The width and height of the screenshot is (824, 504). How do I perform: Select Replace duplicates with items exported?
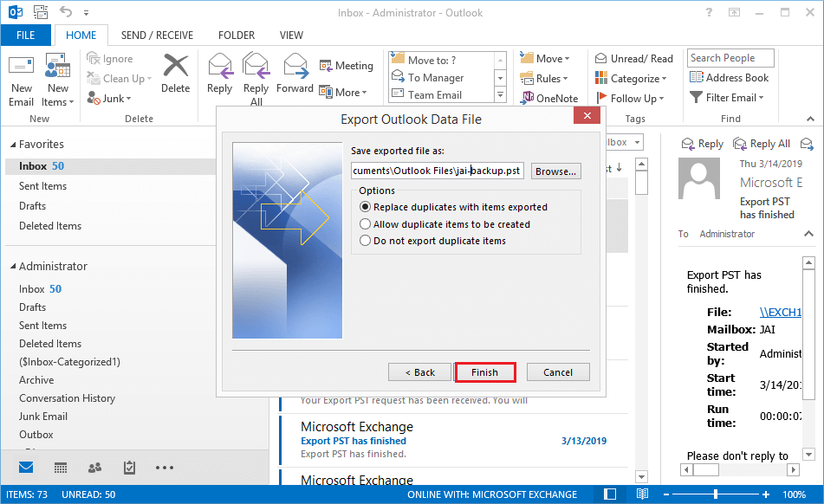pos(366,207)
